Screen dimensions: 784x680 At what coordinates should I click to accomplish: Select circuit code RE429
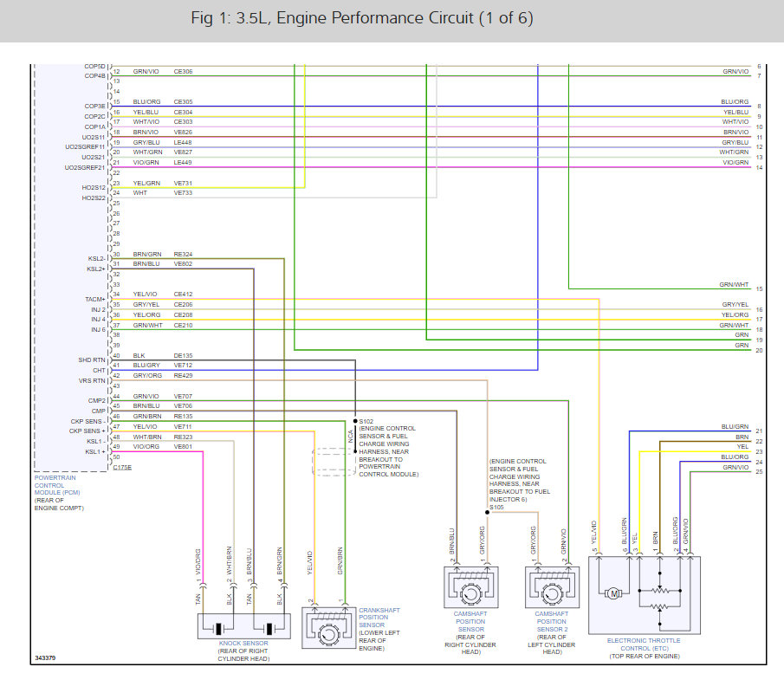(x=183, y=375)
